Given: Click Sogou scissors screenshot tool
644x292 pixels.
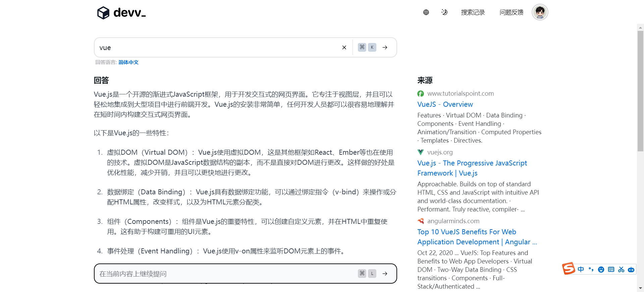Looking at the screenshot, I should 621,270.
